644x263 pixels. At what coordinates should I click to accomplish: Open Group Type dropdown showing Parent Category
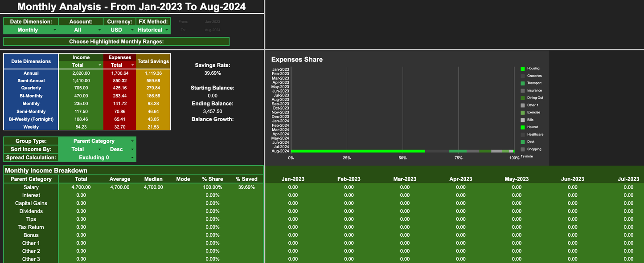pos(98,141)
